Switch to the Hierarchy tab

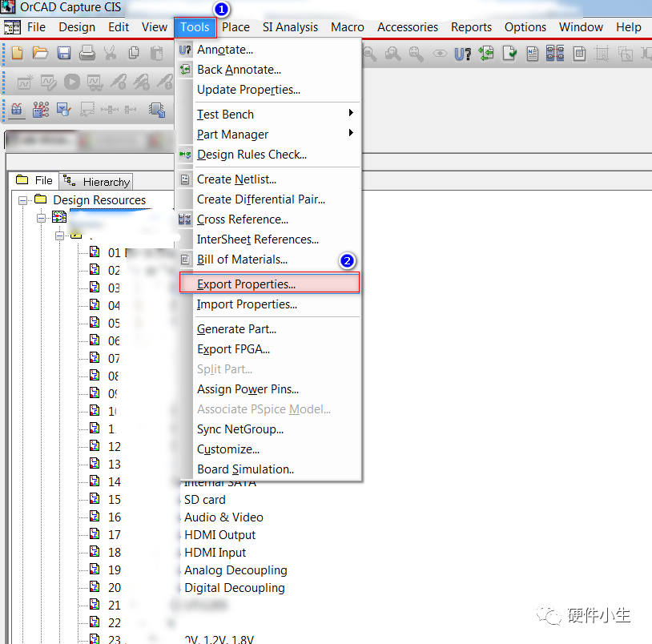96,182
